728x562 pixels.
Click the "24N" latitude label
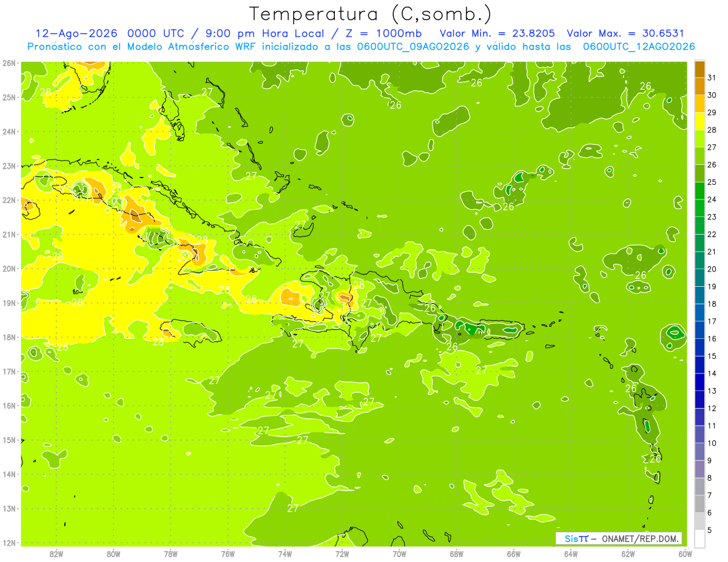click(x=9, y=132)
